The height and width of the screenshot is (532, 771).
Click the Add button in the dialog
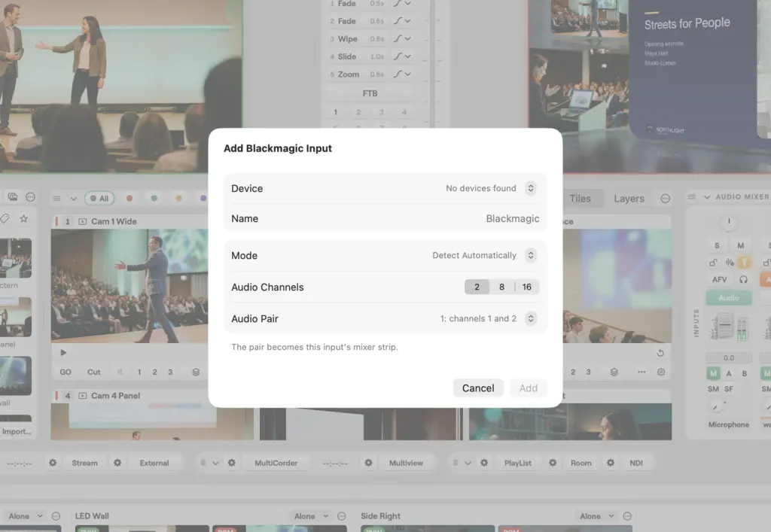[x=529, y=388]
